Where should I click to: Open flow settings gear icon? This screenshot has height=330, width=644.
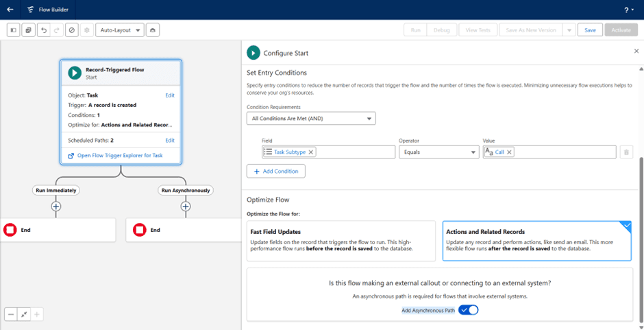[86, 30]
